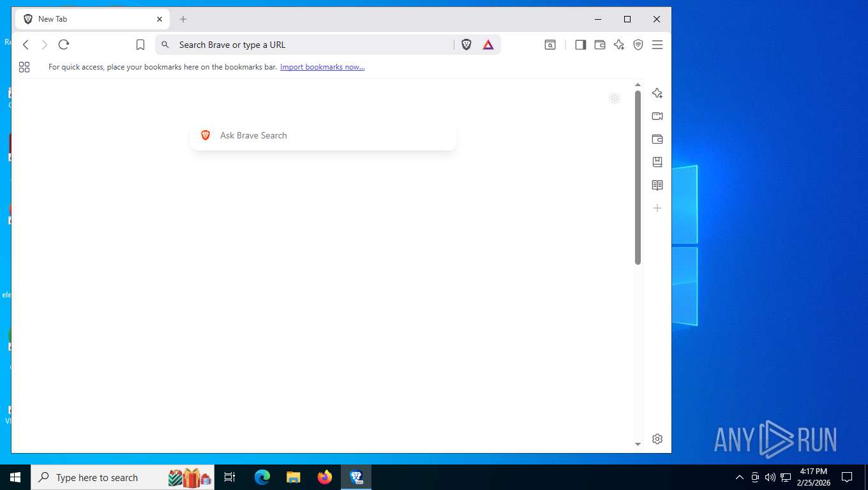Click the scrollbar down arrow
Image resolution: width=868 pixels, height=490 pixels.
pyautogui.click(x=638, y=444)
